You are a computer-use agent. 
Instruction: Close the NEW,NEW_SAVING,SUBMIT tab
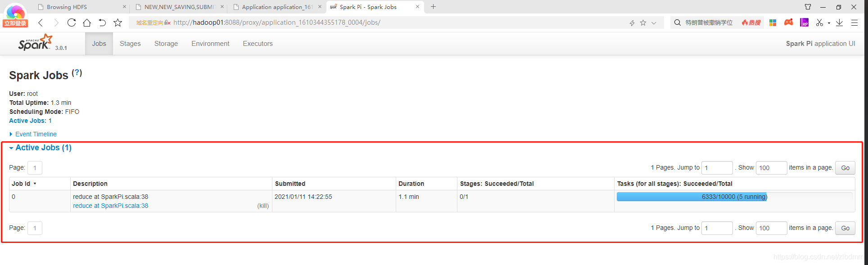coord(222,7)
